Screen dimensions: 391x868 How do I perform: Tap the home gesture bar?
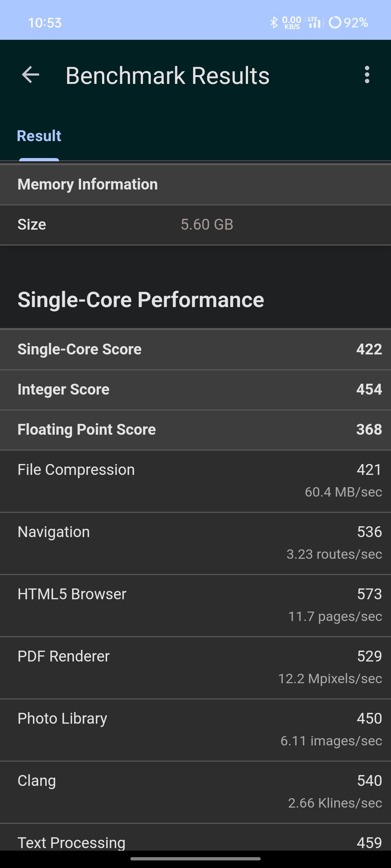[x=195, y=859]
